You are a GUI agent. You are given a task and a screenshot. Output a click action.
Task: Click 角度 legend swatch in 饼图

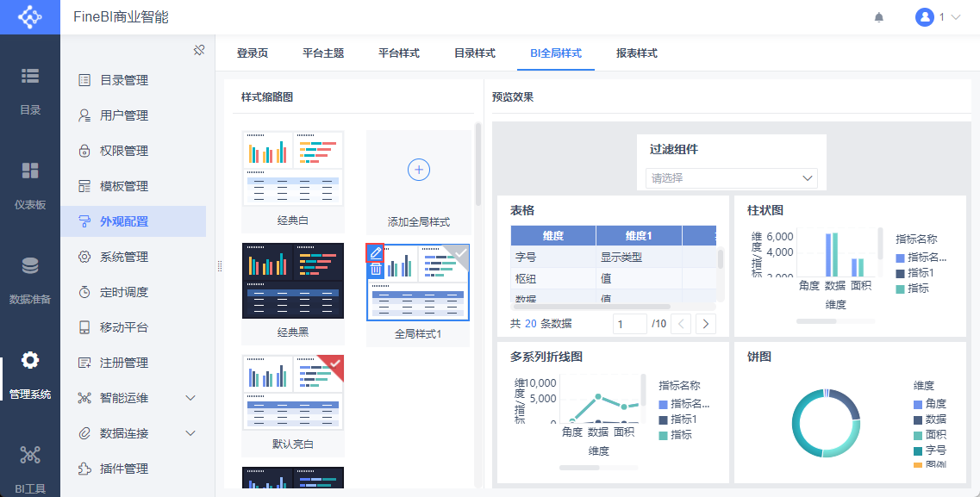click(x=918, y=404)
